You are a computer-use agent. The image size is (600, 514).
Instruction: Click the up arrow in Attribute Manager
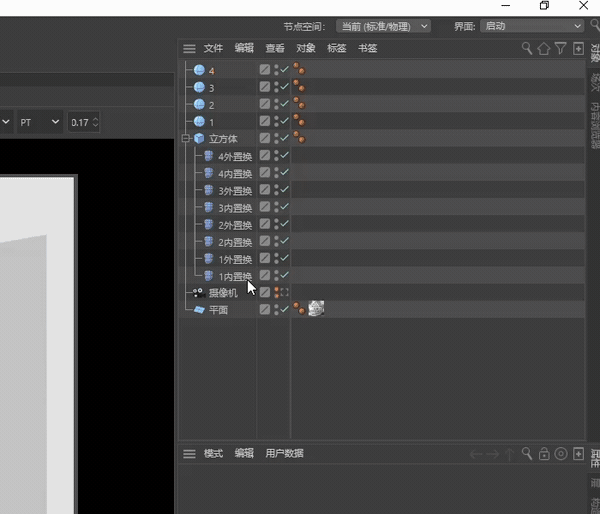pyautogui.click(x=510, y=454)
